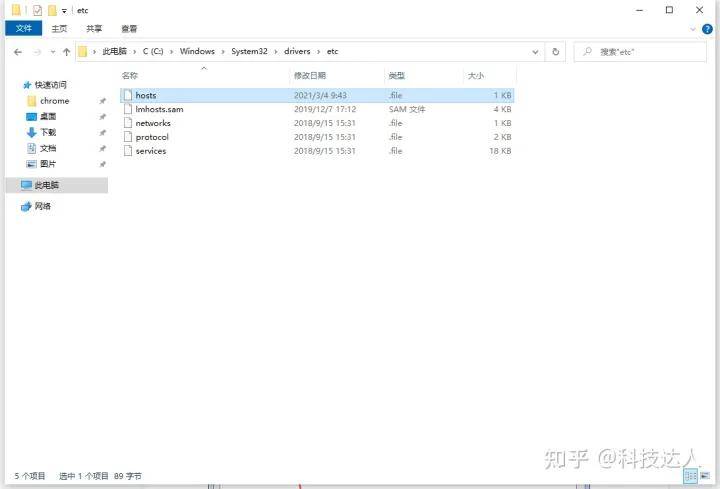720x489 pixels.
Task: Refresh the etc folder view
Action: tap(556, 52)
